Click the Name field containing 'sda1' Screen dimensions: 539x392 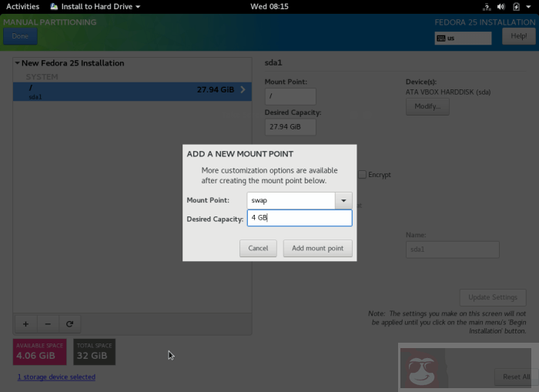[453, 250]
